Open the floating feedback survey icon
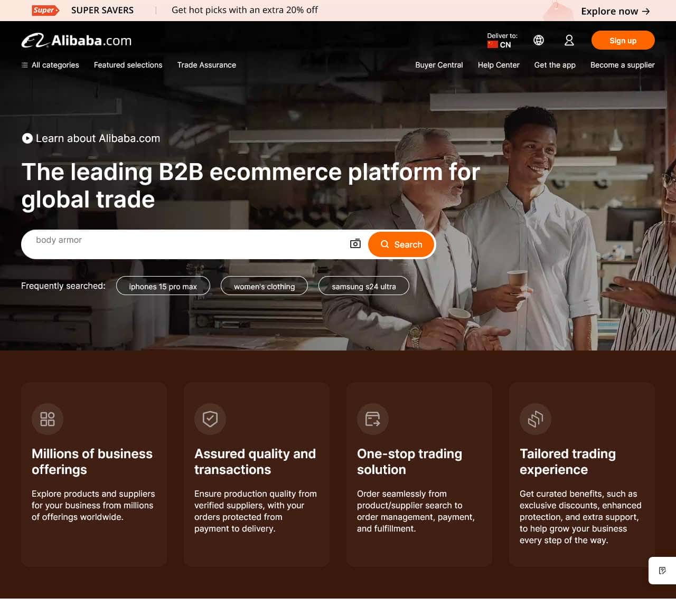 point(662,571)
